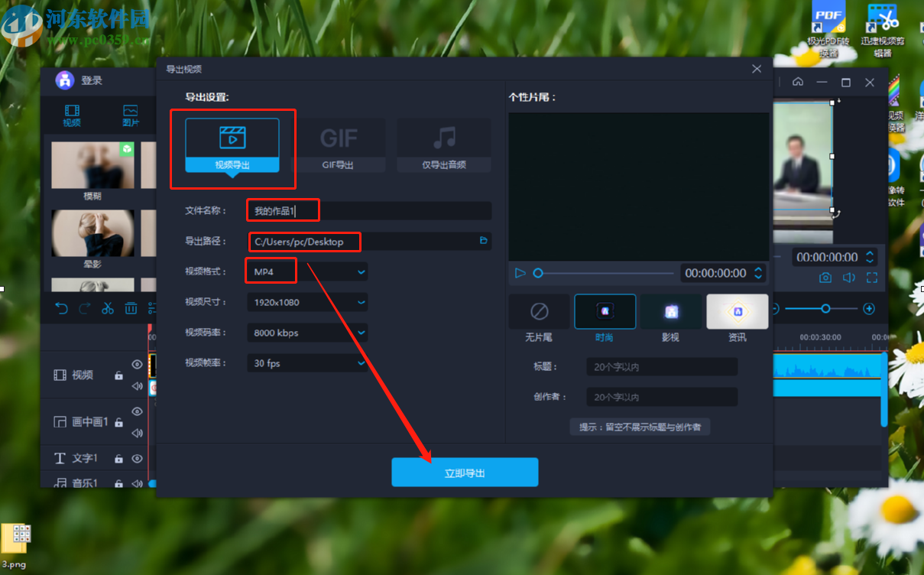Click the home icon in editor title bar
This screenshot has height=575, width=924.
click(798, 82)
